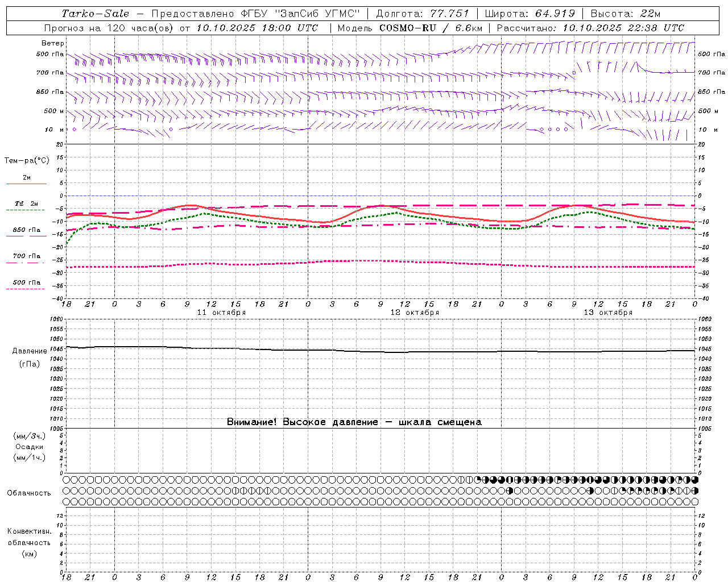728x582 pixels.
Task: Click the 'Облачность' cloud cover row label
Action: 29,493
